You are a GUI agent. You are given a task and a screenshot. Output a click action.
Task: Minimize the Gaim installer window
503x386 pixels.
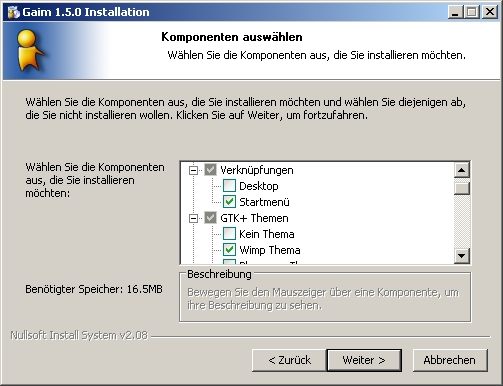click(x=455, y=12)
